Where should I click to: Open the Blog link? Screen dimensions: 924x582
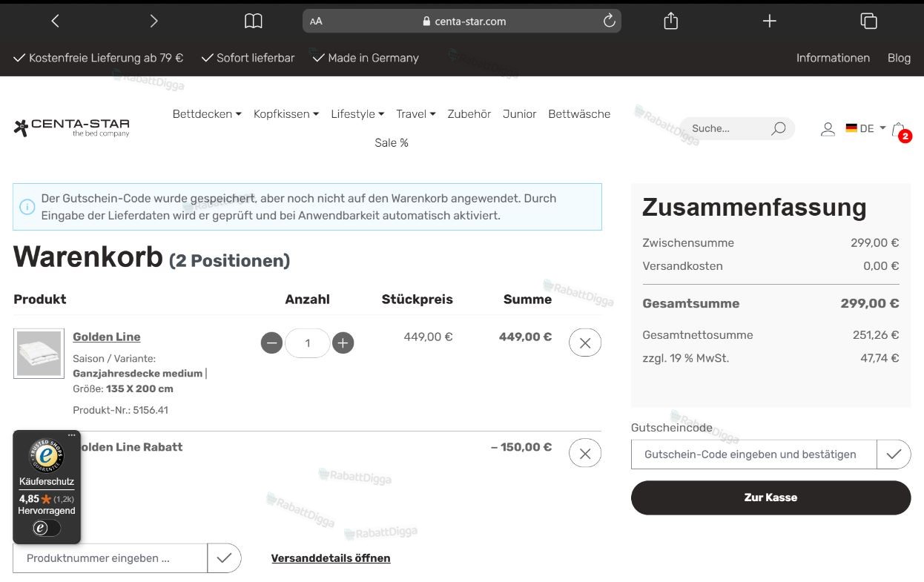click(x=899, y=58)
